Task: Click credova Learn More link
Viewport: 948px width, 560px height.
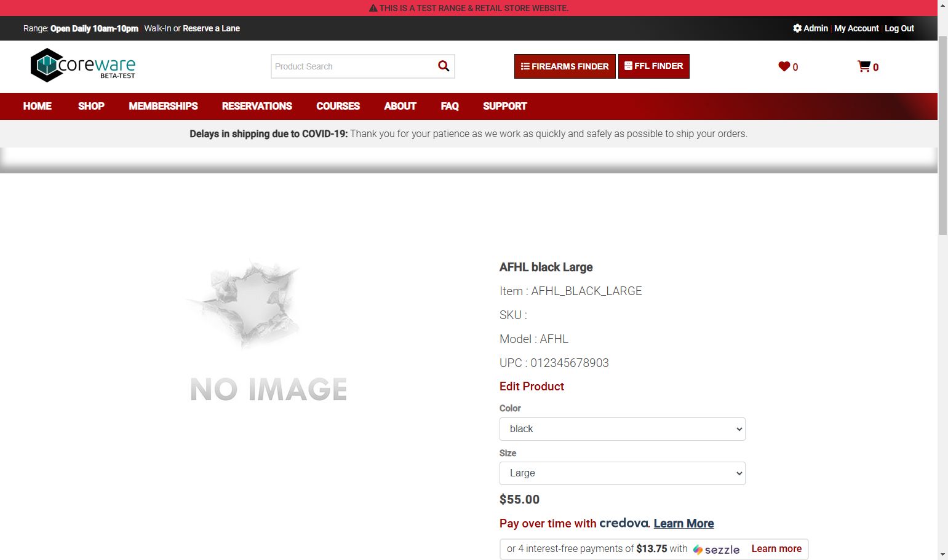Action: point(683,523)
